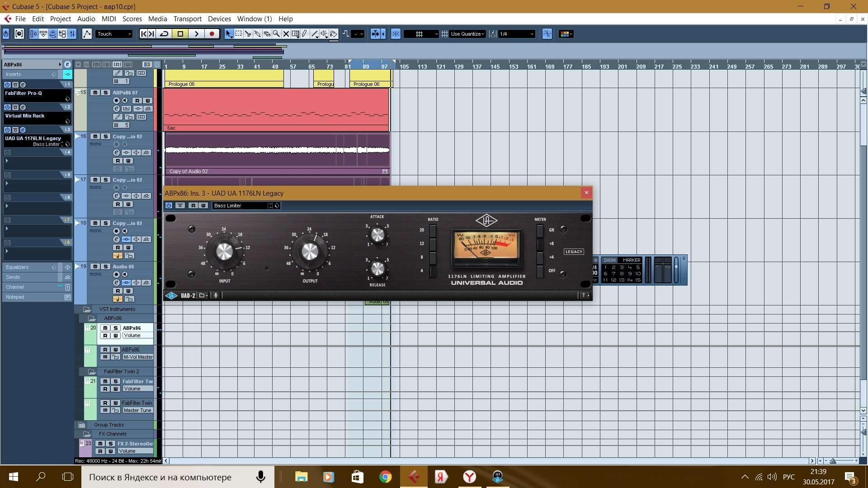Solo track 16 Copy audio 02

click(105, 136)
